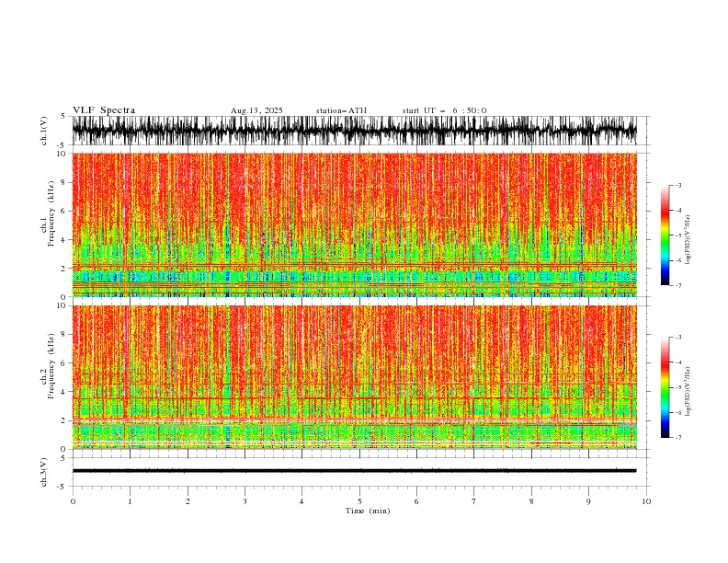Click the "10" tick on the time axis
This screenshot has width=728, height=563.
[646, 501]
